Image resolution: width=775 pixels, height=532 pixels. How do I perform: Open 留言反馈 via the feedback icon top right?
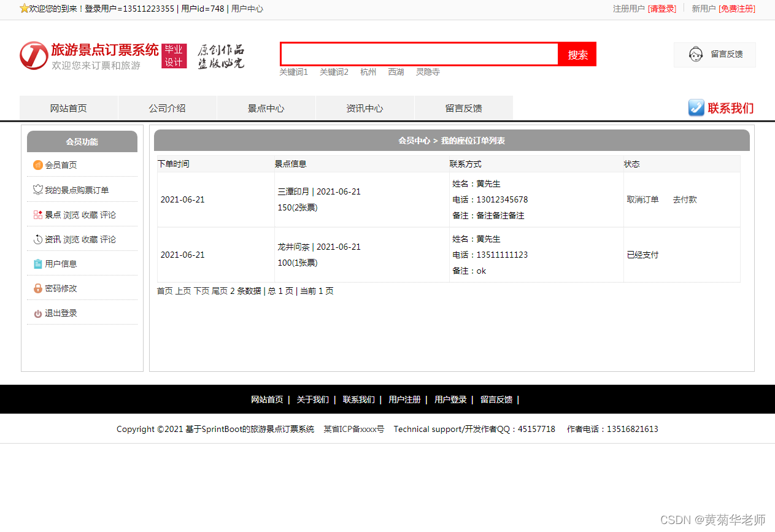[695, 54]
